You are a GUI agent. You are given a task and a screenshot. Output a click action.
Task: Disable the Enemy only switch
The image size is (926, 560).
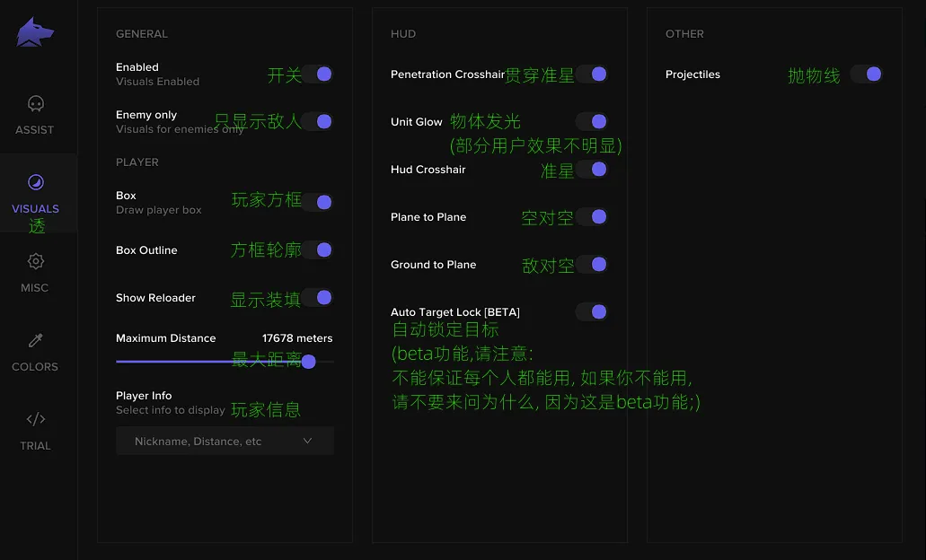pos(318,121)
